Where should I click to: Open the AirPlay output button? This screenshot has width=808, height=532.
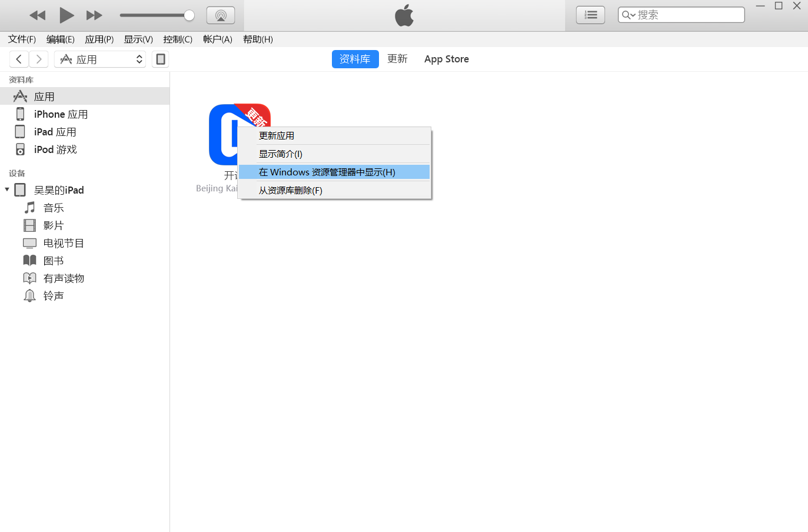(221, 15)
